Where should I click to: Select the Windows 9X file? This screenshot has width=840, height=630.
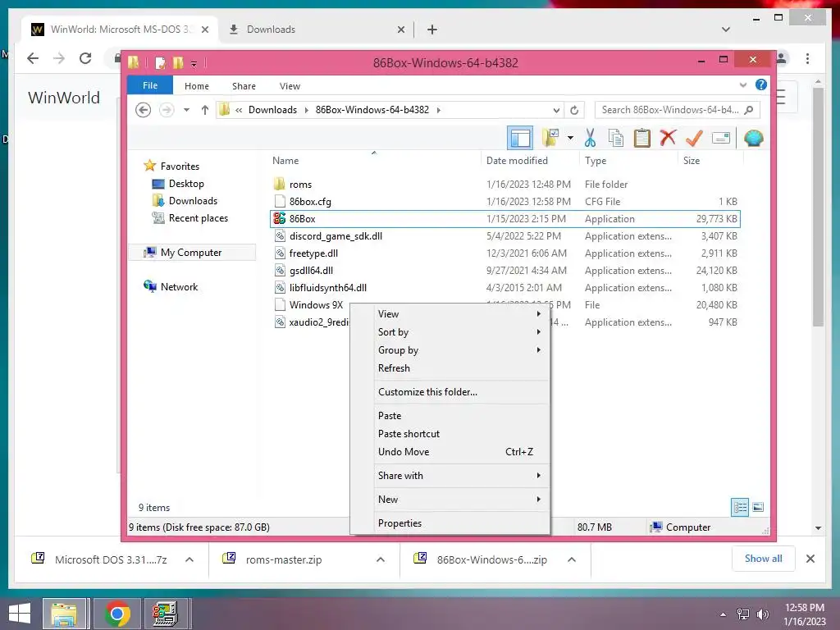(x=316, y=304)
